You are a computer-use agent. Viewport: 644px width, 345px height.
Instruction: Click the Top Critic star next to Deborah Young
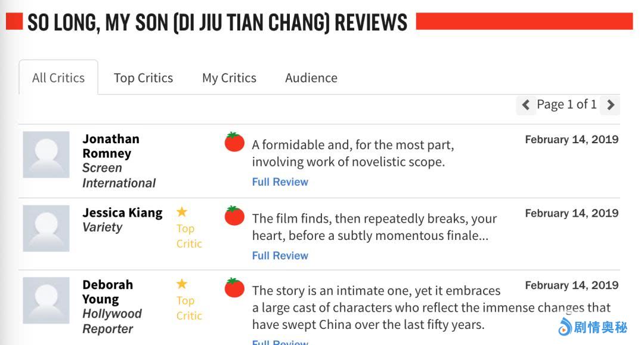tap(182, 284)
